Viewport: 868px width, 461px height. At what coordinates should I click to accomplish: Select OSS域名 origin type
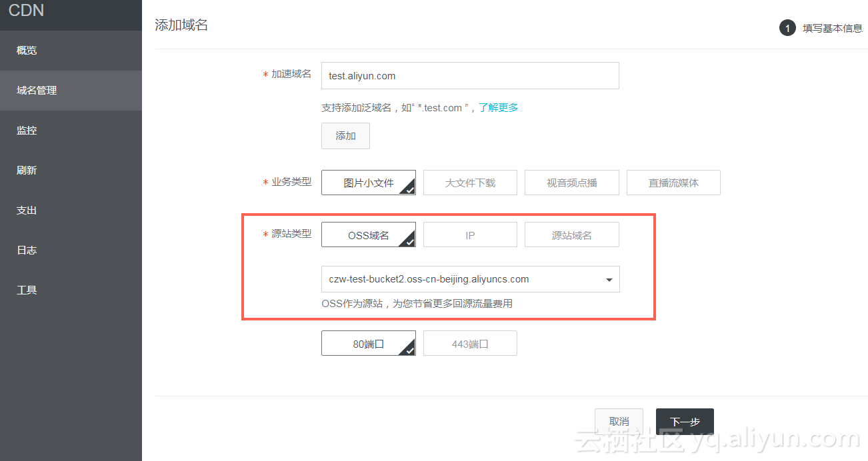[x=369, y=235]
